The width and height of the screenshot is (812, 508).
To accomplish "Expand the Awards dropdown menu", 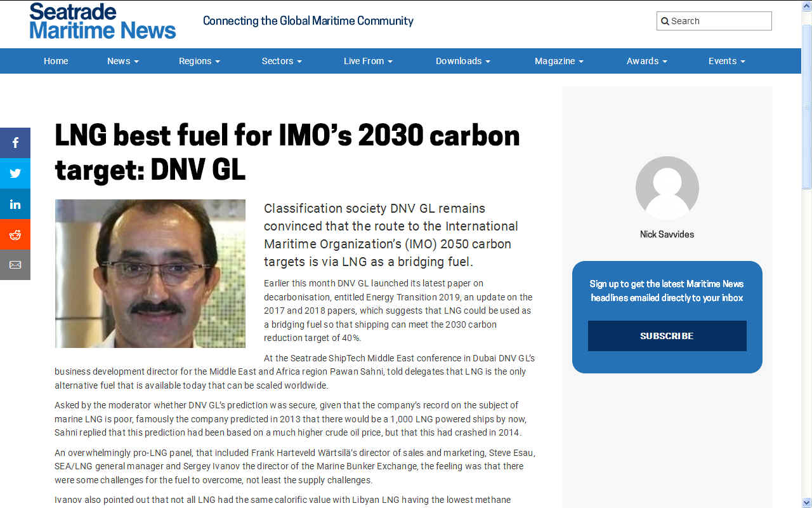I will (x=646, y=61).
